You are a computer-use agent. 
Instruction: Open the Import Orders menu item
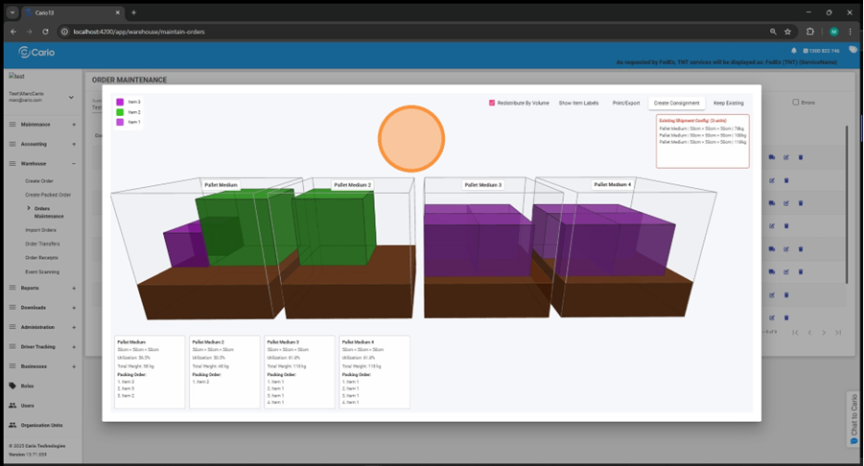point(41,230)
